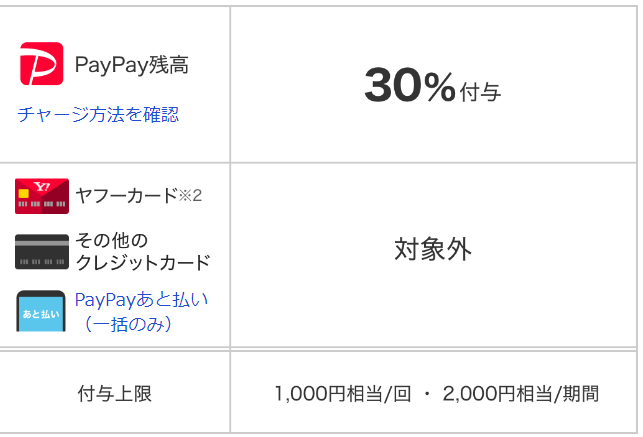Click the black credit card icon
Screen dimensions: 643x437
point(42,252)
